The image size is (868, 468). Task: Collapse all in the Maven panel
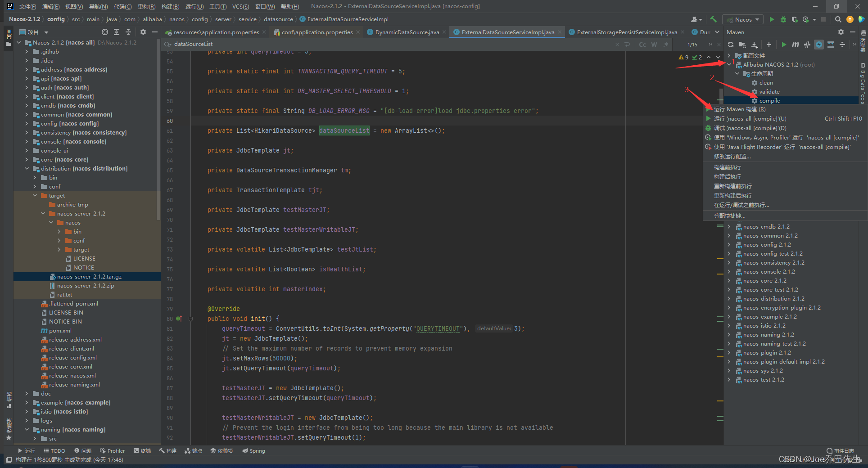pyautogui.click(x=842, y=45)
